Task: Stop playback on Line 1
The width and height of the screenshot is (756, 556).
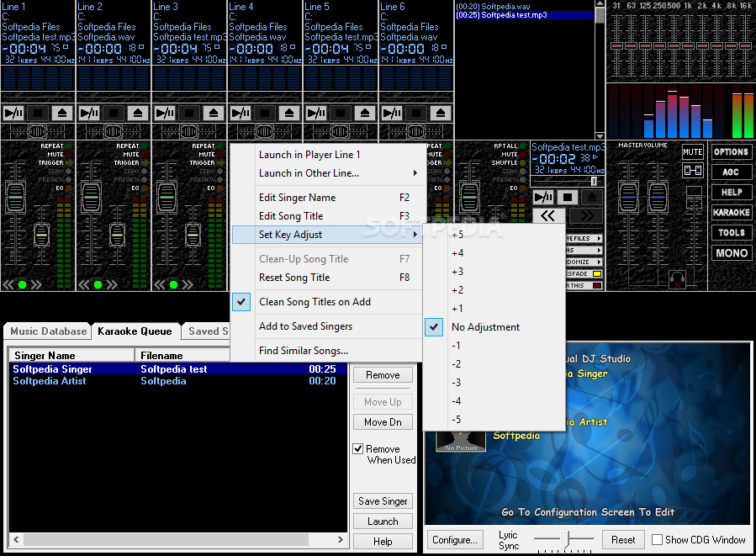Action: tap(38, 114)
